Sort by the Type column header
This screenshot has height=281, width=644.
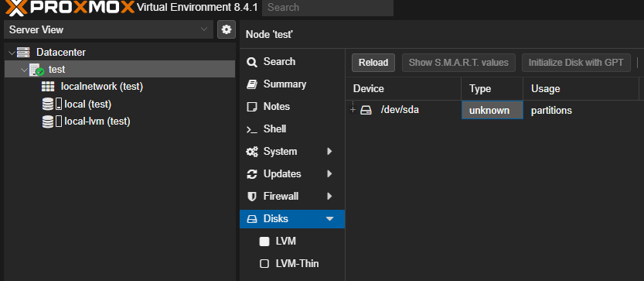pos(492,88)
